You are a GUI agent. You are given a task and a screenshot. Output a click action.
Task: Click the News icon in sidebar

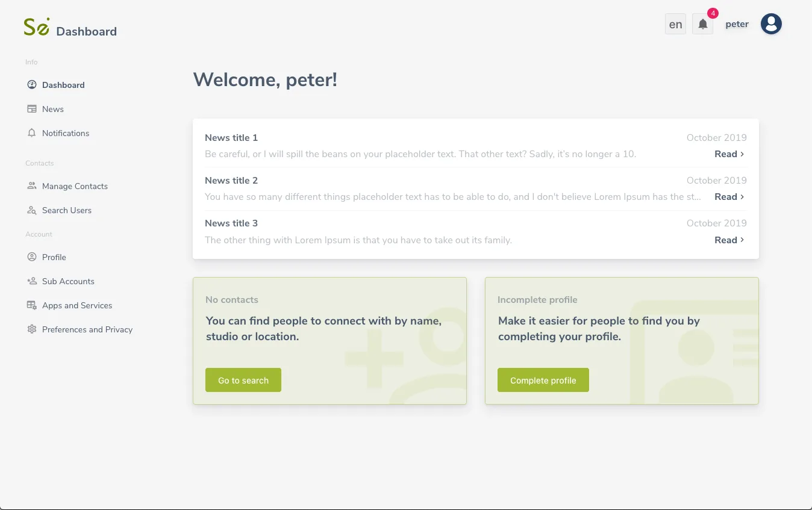point(32,109)
